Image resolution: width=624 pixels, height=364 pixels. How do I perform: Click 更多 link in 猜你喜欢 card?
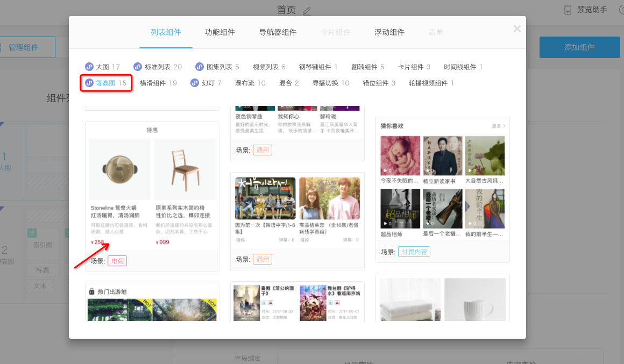click(499, 126)
